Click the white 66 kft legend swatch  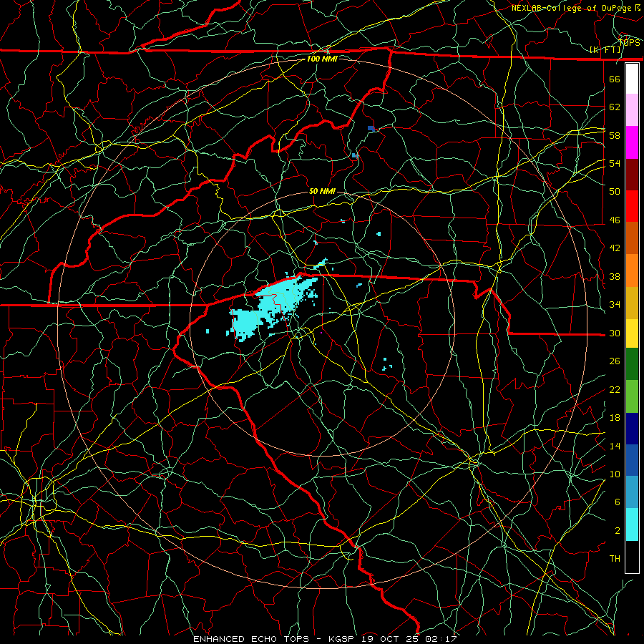pos(632,79)
